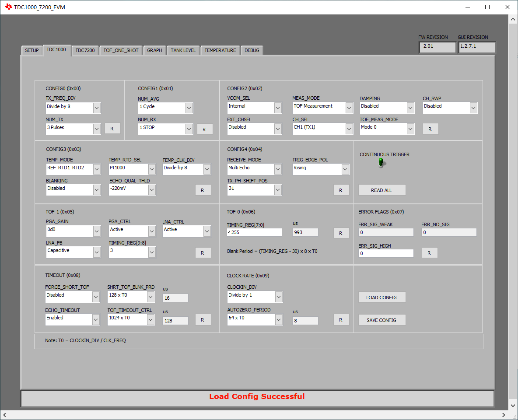Open the CH_SEL dropdown
Viewport: 518px width, 420px height.
323,129
